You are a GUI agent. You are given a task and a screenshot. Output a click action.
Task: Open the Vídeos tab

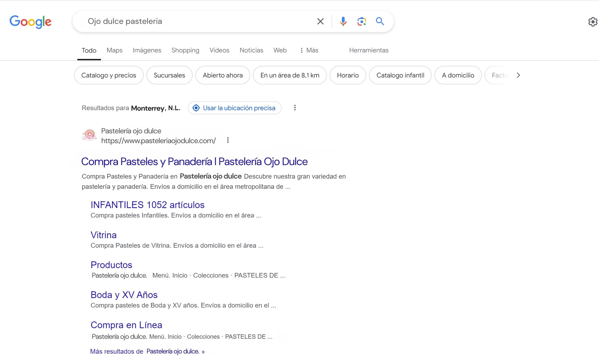(220, 50)
